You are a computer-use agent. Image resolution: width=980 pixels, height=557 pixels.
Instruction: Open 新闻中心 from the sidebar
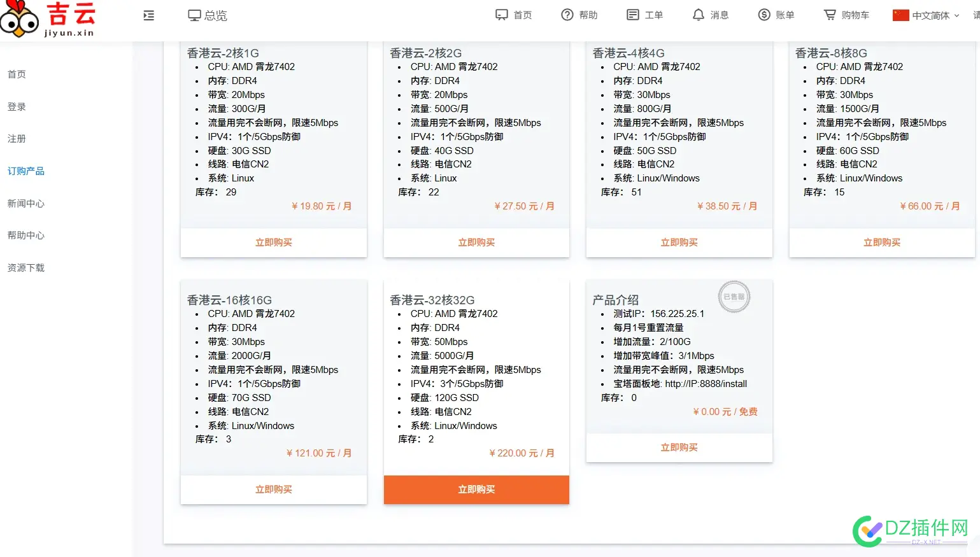(25, 203)
